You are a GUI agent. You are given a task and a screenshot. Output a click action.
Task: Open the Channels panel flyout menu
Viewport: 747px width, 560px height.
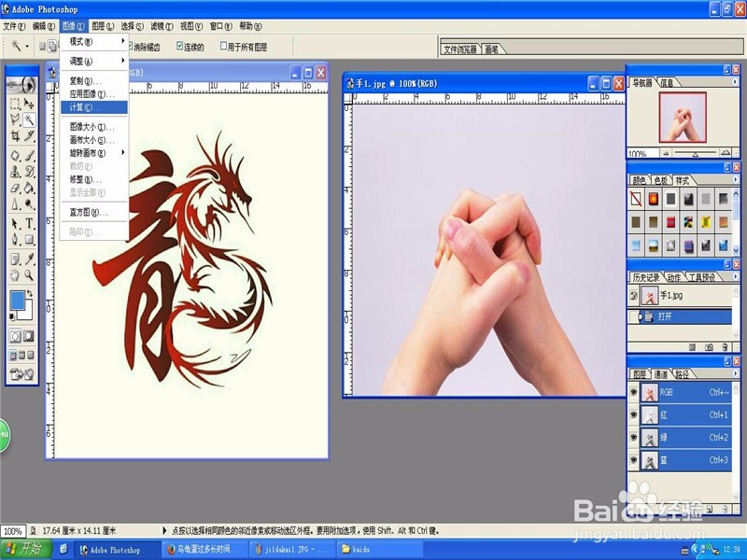(735, 373)
